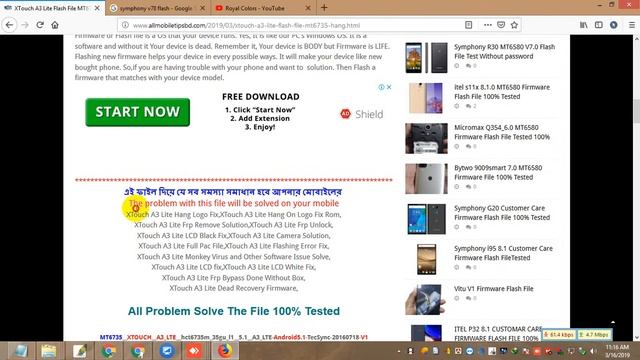Show sidebars using the toolbar icon
This screenshot has height=360, width=640.
coord(598,25)
